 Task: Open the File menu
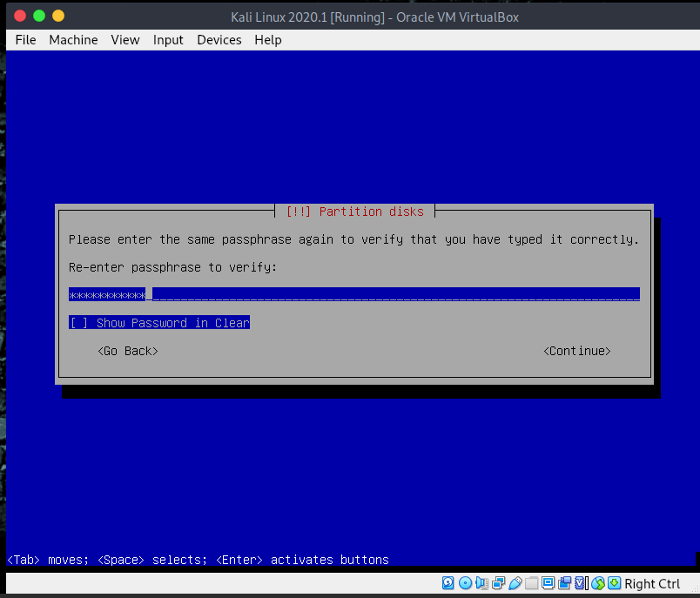(x=25, y=40)
